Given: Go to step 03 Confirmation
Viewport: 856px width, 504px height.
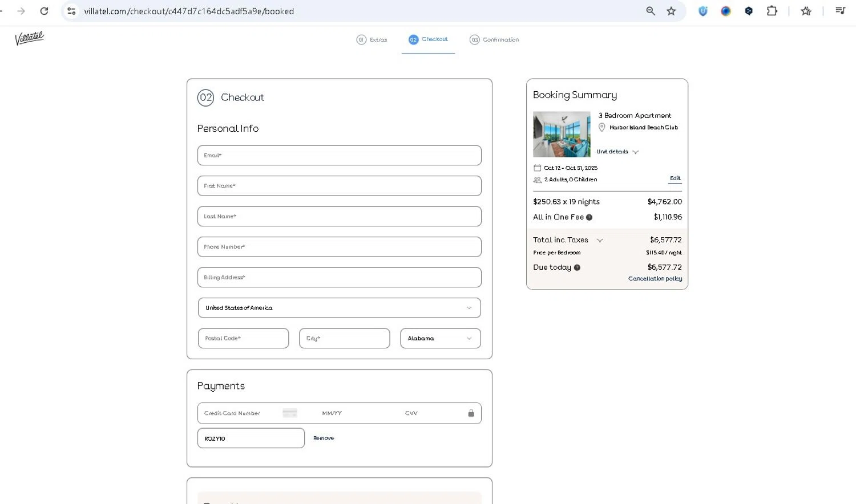Looking at the screenshot, I should coord(494,40).
